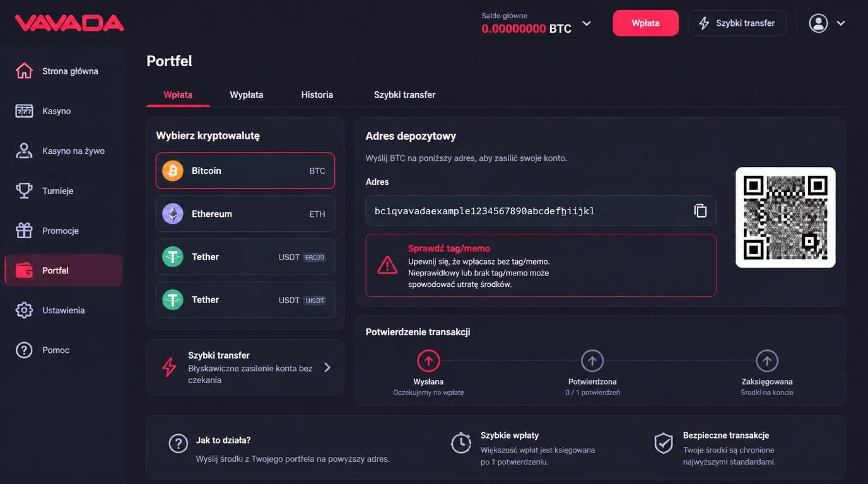Click the Oczekujemy na wpłatę status text
Viewport: 868px width, 484px height.
click(428, 393)
